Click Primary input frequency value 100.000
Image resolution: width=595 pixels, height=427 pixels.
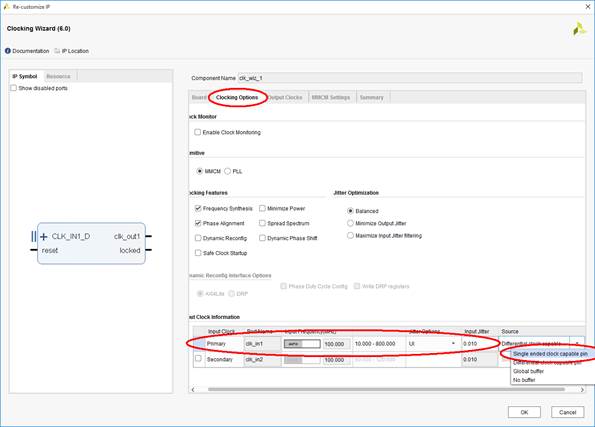tap(337, 344)
